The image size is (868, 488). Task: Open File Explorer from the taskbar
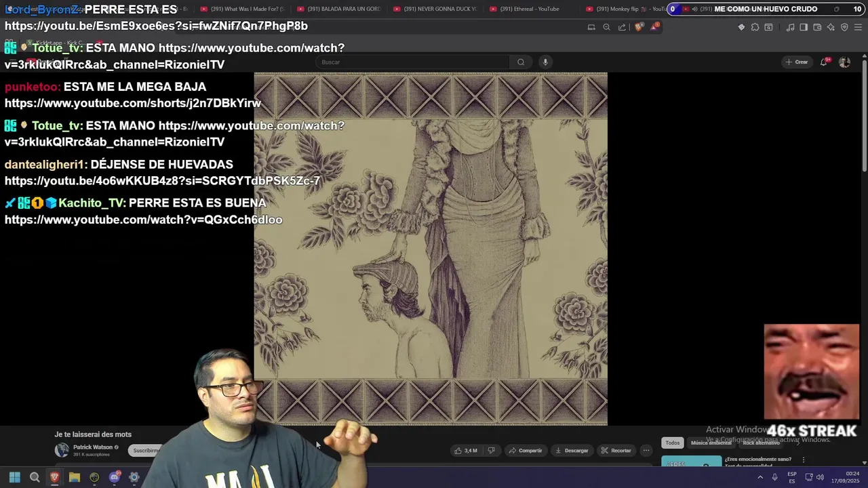click(75, 478)
